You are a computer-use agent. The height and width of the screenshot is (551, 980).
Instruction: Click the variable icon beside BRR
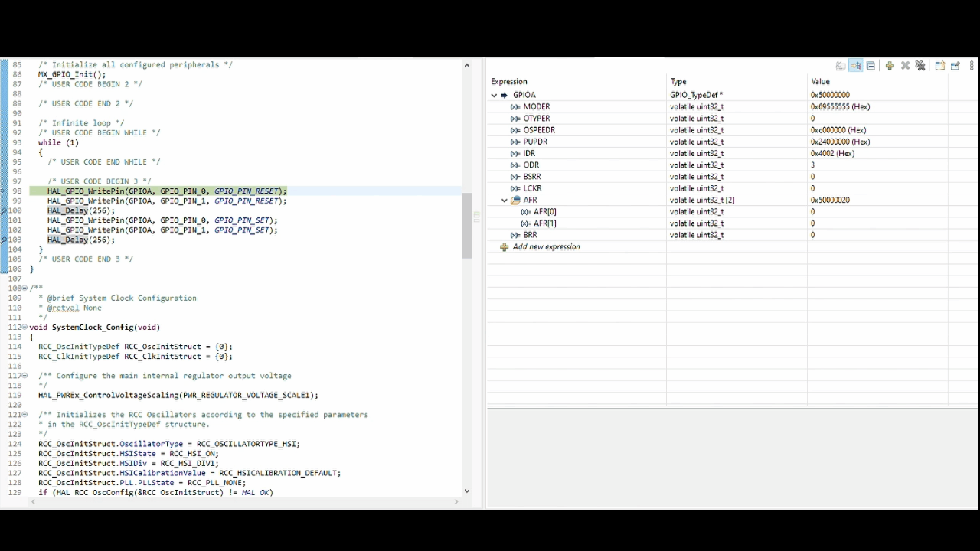coord(515,235)
